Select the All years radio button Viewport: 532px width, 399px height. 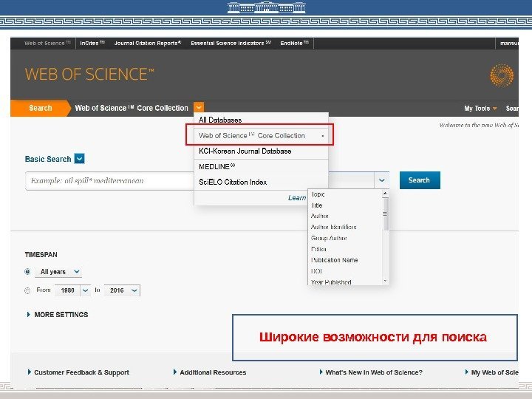click(x=27, y=272)
